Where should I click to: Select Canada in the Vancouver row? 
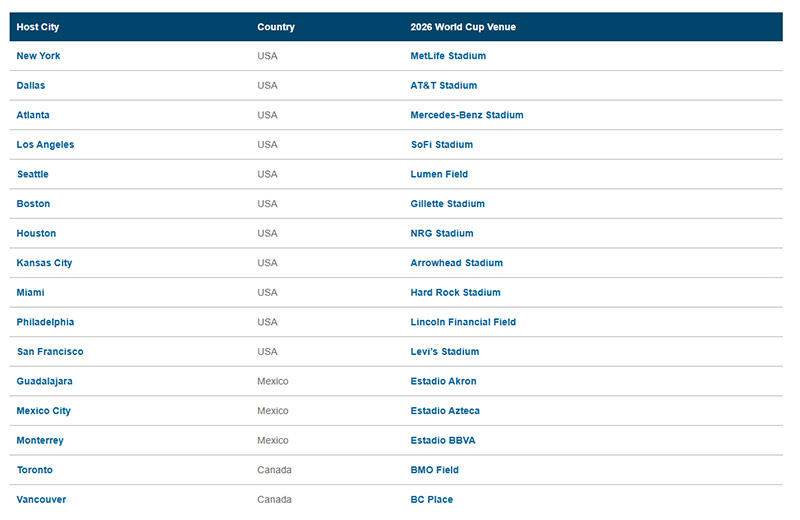[x=274, y=500]
